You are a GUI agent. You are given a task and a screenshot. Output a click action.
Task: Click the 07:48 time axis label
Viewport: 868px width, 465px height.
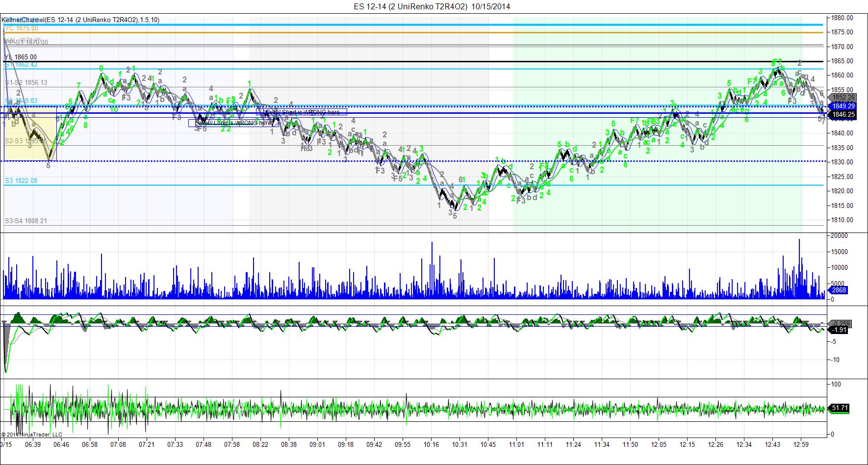204,445
